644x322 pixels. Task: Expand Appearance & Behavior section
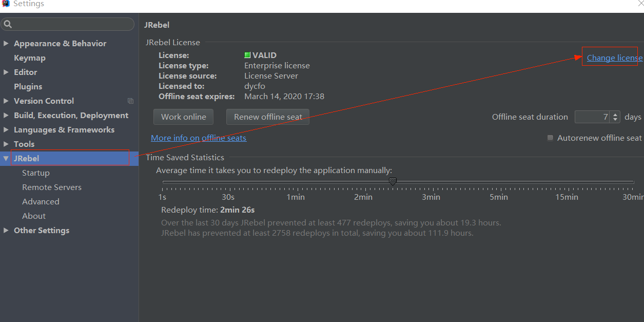click(6, 44)
